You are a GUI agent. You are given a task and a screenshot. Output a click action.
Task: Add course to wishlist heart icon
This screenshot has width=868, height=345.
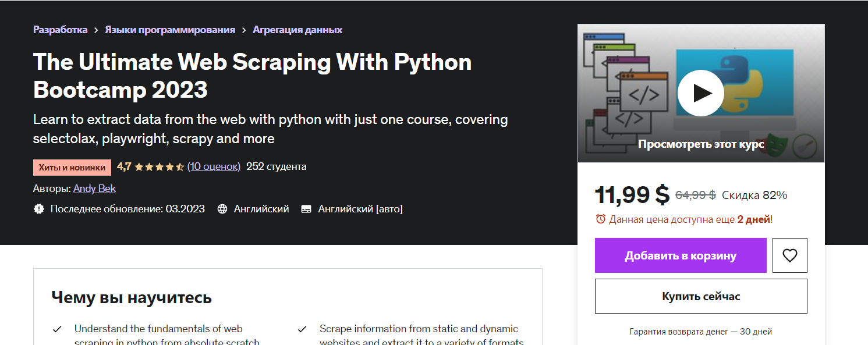[x=789, y=255]
